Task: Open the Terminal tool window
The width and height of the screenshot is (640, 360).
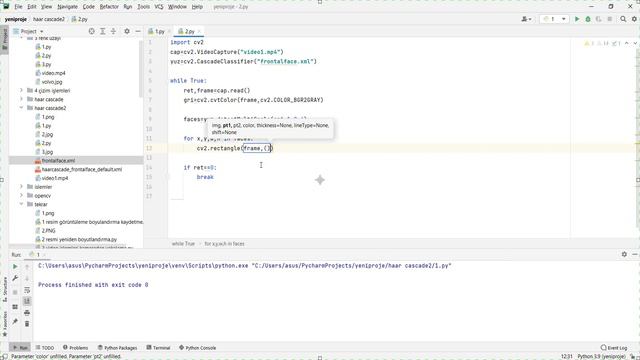Action: [x=158, y=348]
